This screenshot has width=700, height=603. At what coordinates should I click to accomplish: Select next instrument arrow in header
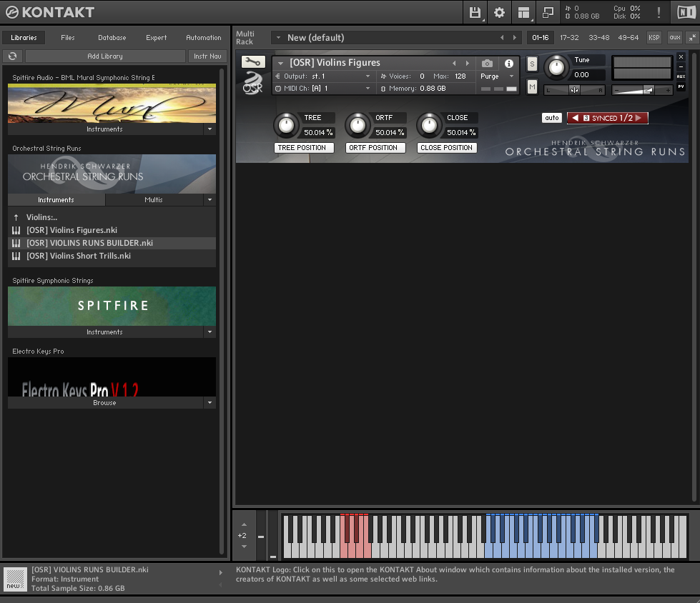468,64
